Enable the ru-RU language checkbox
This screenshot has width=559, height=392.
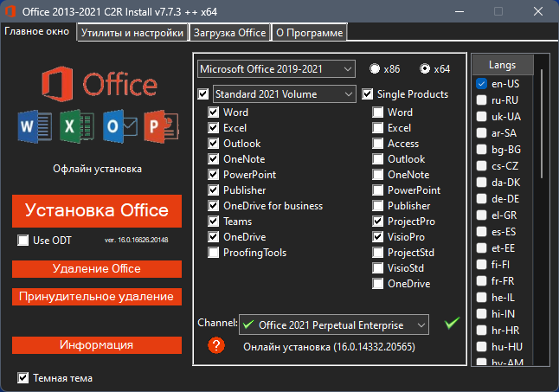482,100
